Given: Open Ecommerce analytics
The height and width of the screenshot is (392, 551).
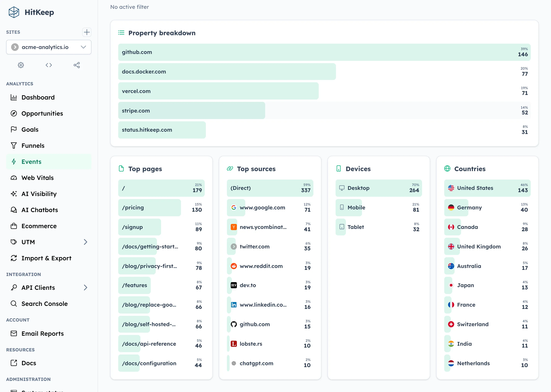Looking at the screenshot, I should tap(49, 226).
